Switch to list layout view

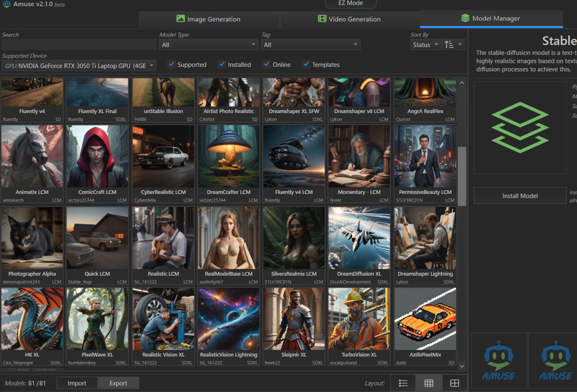(403, 383)
